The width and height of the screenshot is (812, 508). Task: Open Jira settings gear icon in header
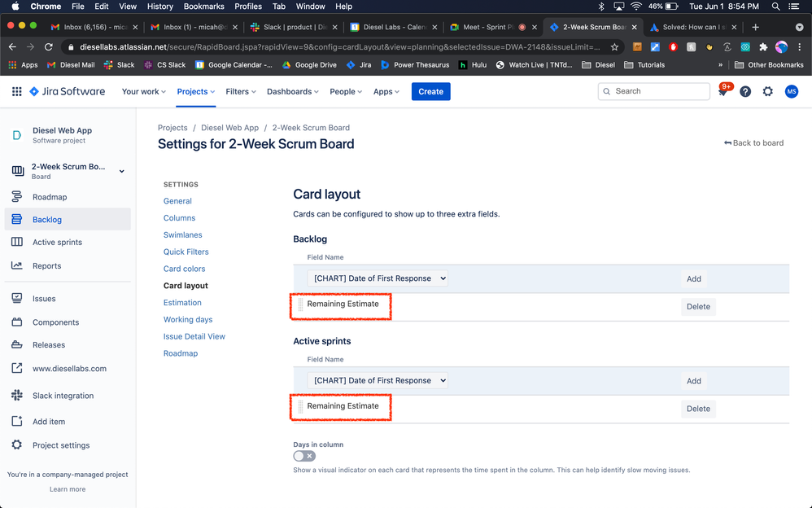pos(767,92)
